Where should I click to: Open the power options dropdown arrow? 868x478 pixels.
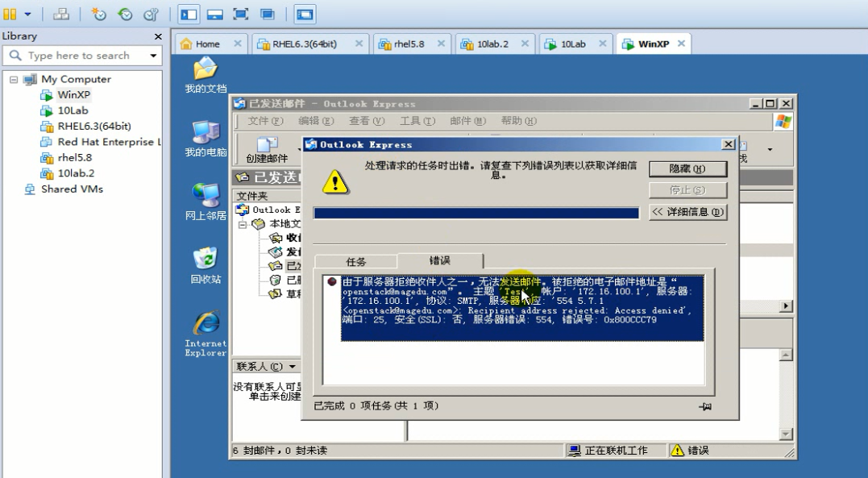click(27, 14)
